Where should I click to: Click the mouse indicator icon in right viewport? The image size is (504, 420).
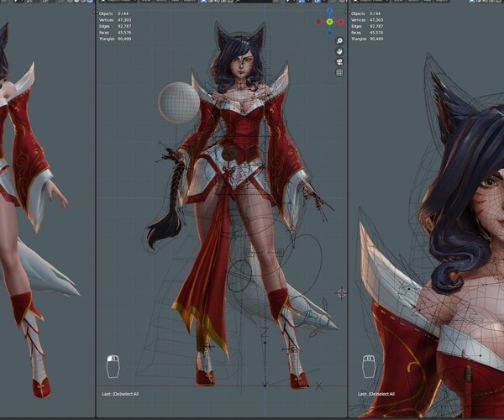point(369,366)
